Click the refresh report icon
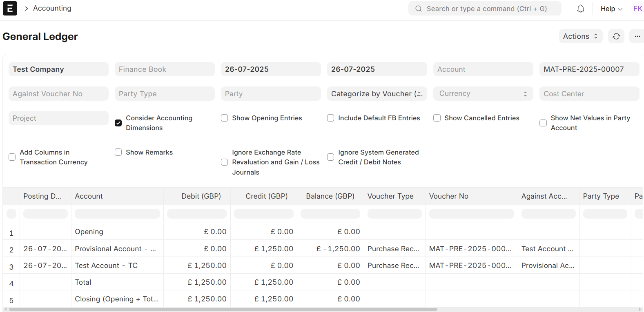Image resolution: width=644 pixels, height=312 pixels. pyautogui.click(x=616, y=36)
